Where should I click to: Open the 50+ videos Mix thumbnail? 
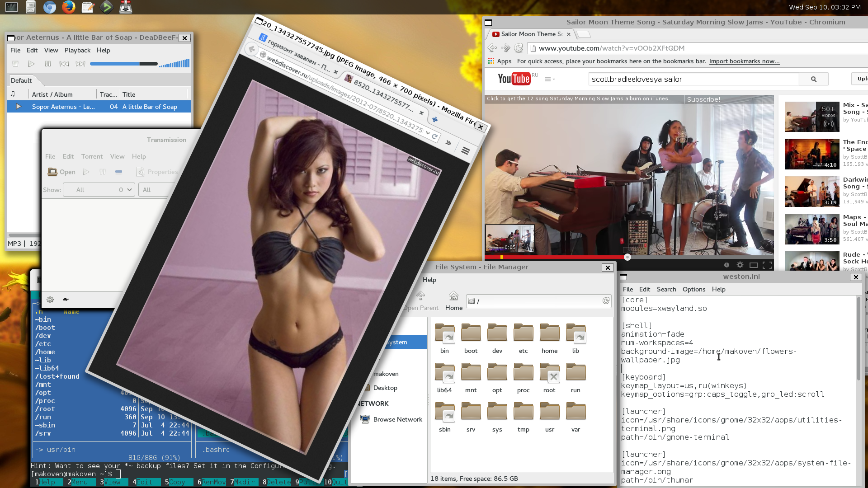click(812, 117)
